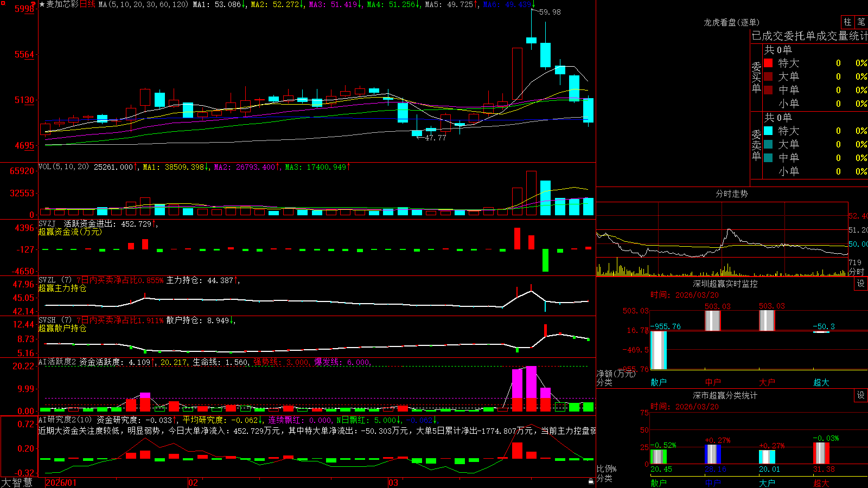This screenshot has width=868, height=488.
Task: Click the 分时 label under intraday chart
Action: tap(857, 271)
